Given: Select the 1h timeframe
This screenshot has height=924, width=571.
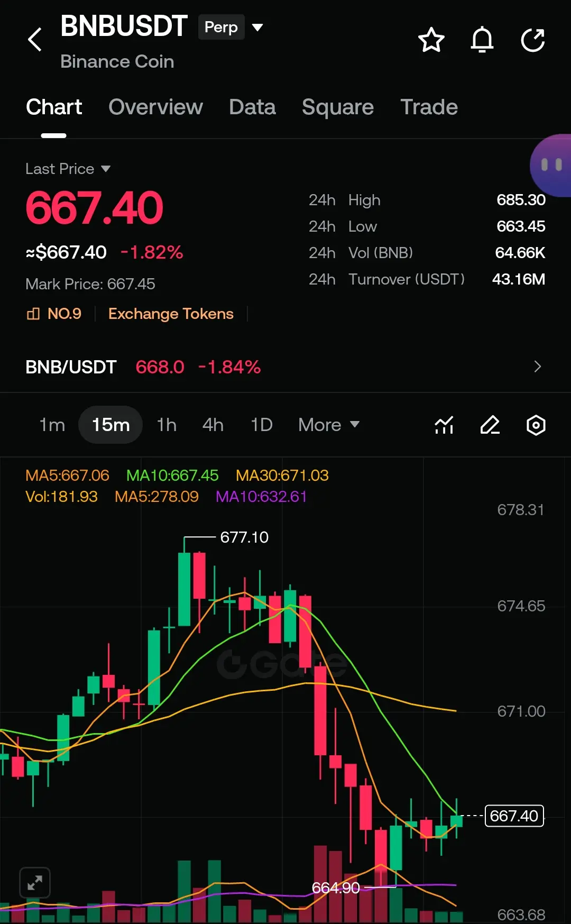Looking at the screenshot, I should point(167,425).
